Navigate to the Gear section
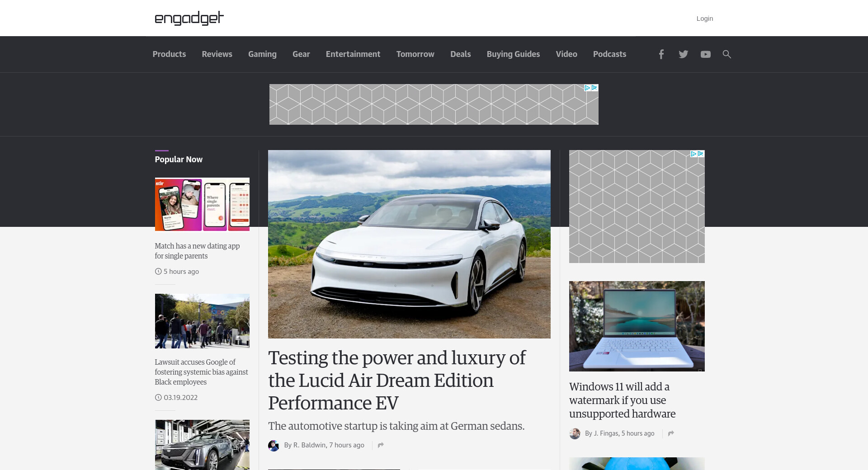The width and height of the screenshot is (868, 470). (301, 54)
